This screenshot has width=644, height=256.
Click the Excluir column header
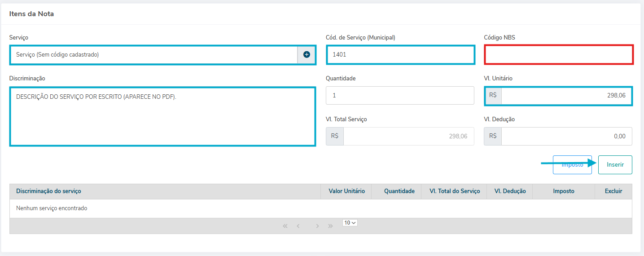tap(613, 191)
